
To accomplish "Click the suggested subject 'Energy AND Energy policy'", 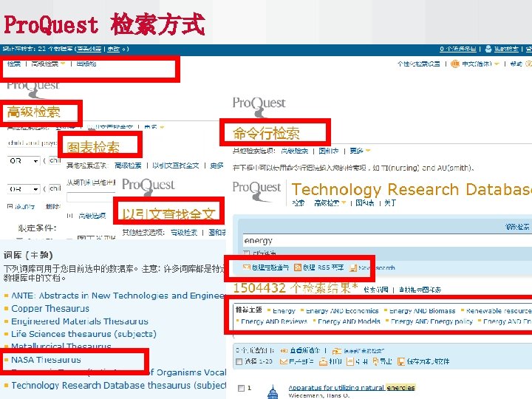I will click(x=432, y=321).
